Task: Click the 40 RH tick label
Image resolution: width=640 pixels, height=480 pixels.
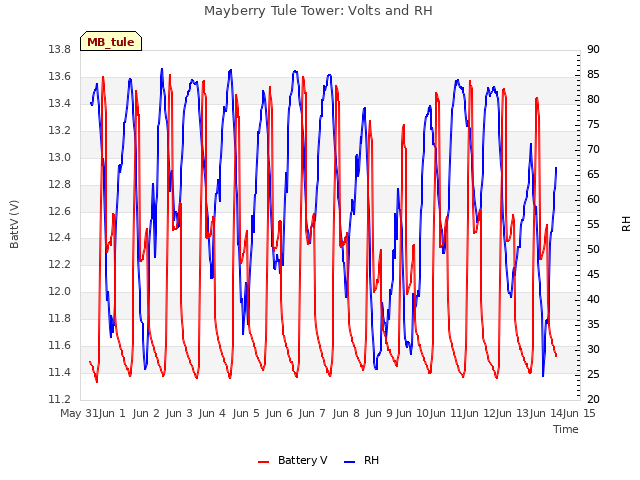Action: [593, 299]
